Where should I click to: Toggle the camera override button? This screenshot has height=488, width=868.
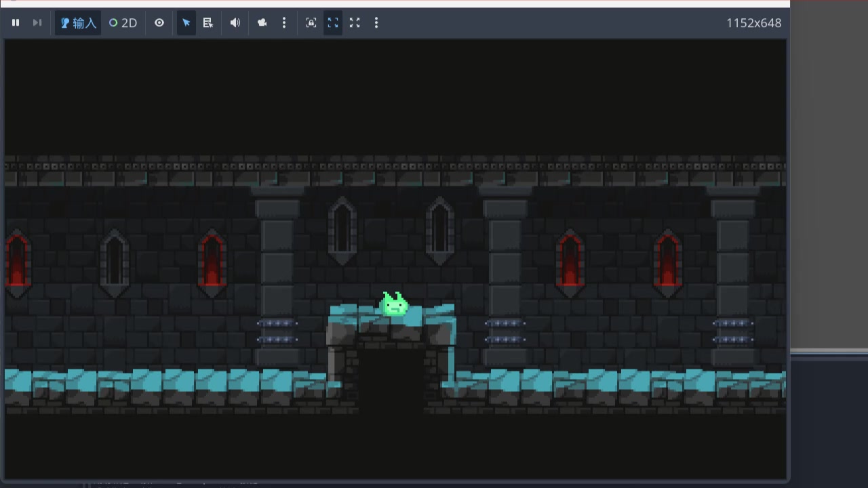[262, 23]
